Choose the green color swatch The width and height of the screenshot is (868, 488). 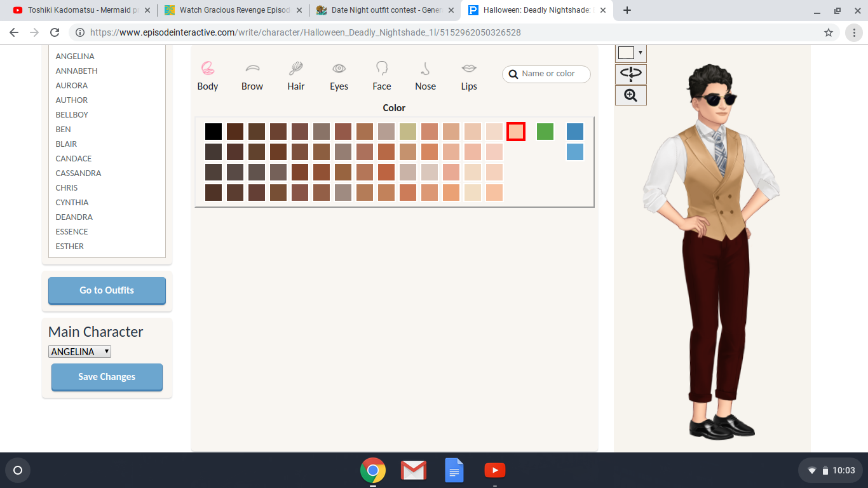point(545,132)
